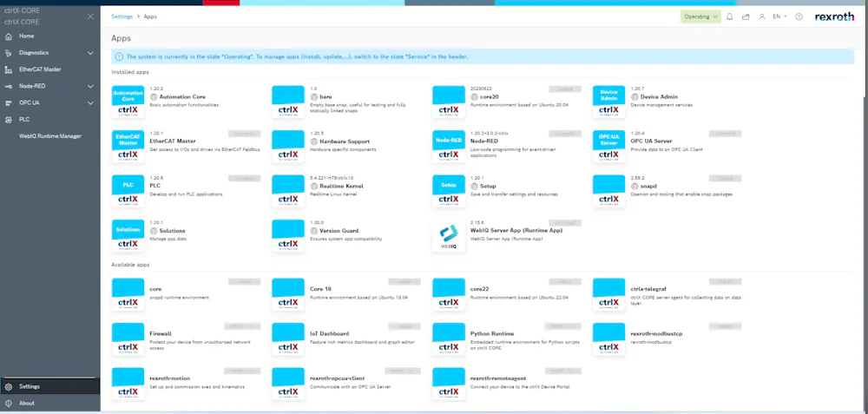Select the core20 app tile icon
868x414 pixels.
(x=449, y=102)
